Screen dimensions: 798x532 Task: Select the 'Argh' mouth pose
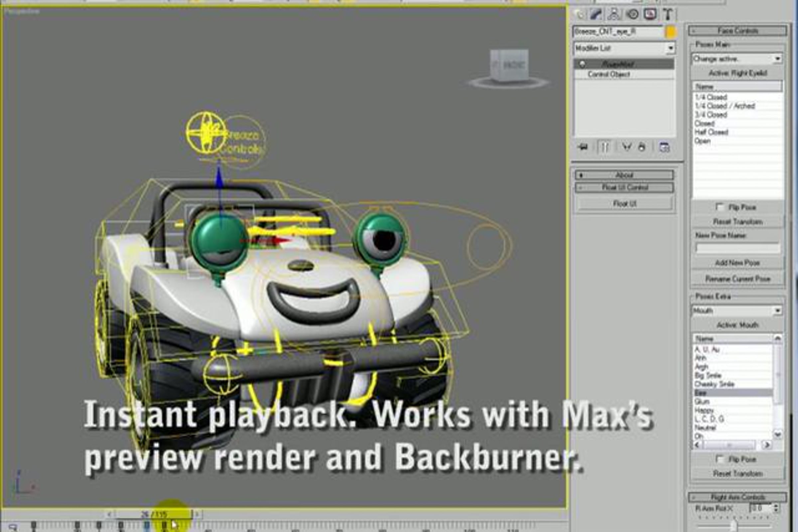point(732,367)
